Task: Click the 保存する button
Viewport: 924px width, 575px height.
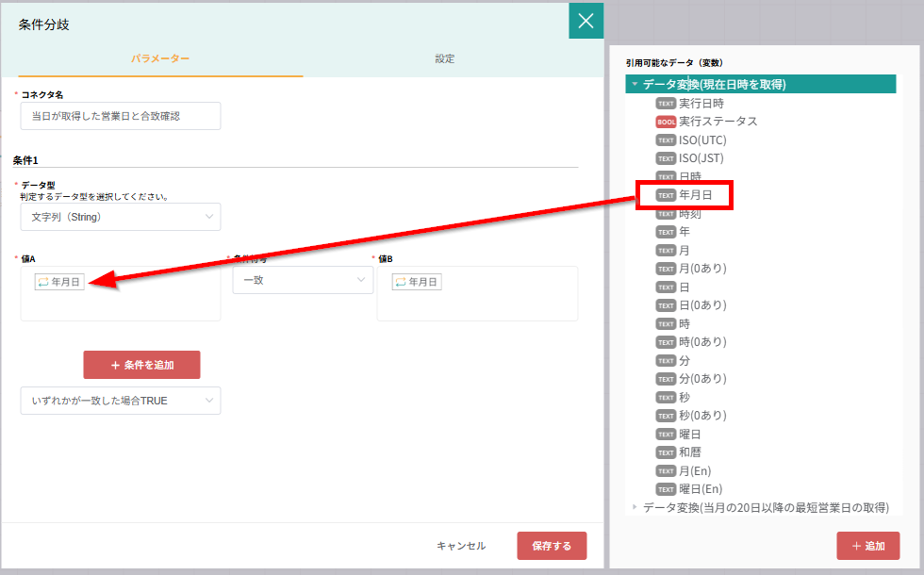Action: 551,546
